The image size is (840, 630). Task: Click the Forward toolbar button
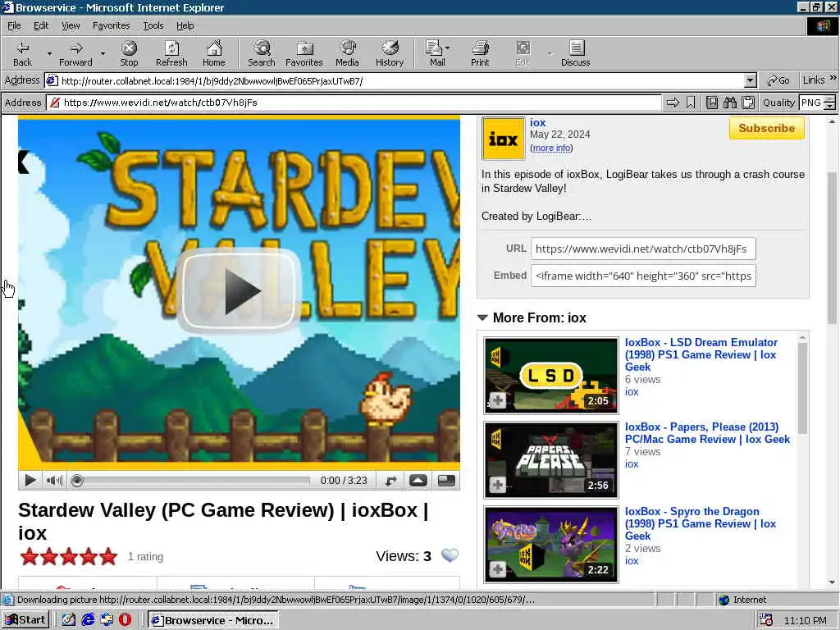click(75, 53)
